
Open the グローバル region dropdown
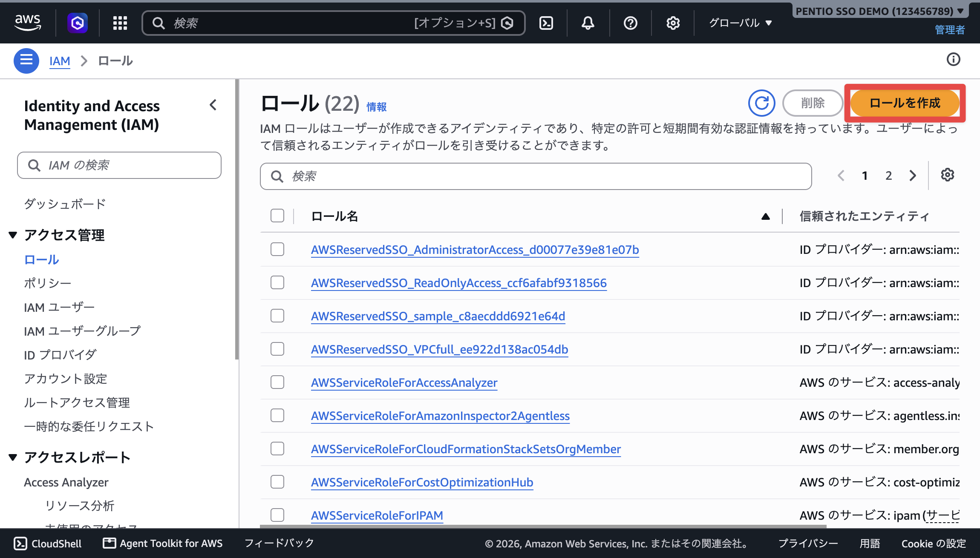click(741, 23)
